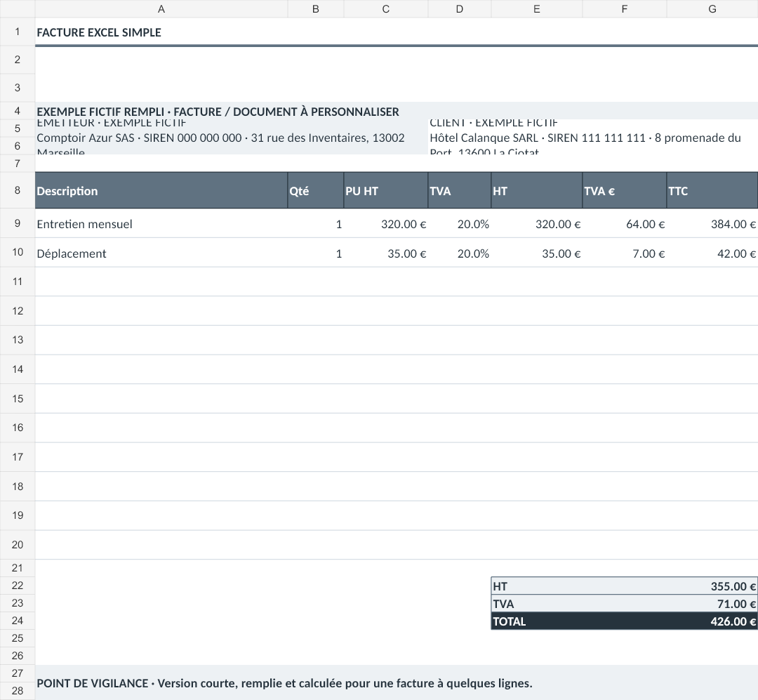Screen dimensions: 758x700
Task: Click the 'TOTAL' label in totals box
Action: click(509, 621)
